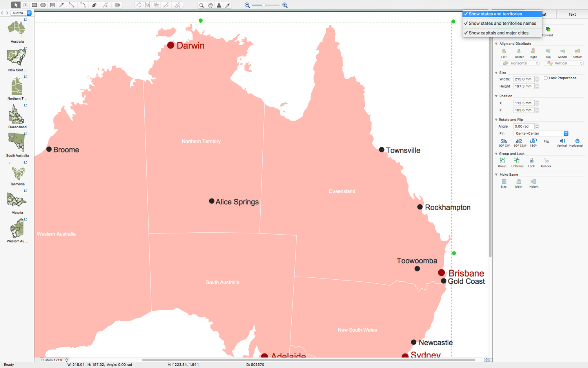The image size is (588, 368).
Task: Click the X position input field
Action: click(524, 103)
